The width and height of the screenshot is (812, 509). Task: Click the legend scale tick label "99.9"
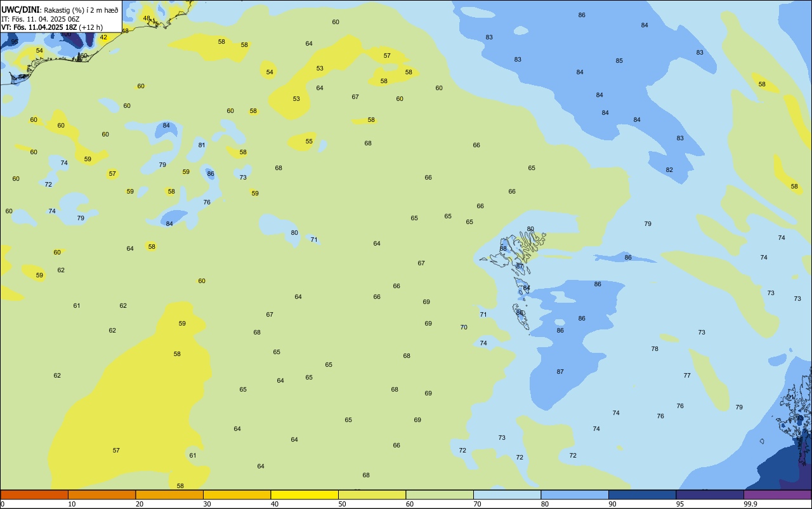(x=750, y=504)
